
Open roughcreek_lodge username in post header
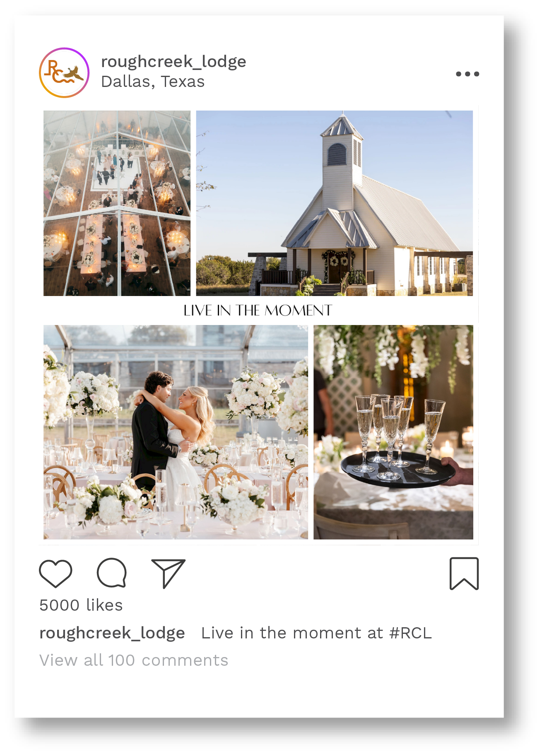[x=173, y=62]
